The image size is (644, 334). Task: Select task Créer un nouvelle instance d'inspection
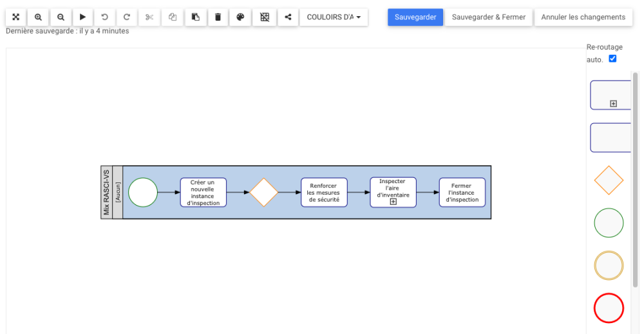[x=204, y=192]
